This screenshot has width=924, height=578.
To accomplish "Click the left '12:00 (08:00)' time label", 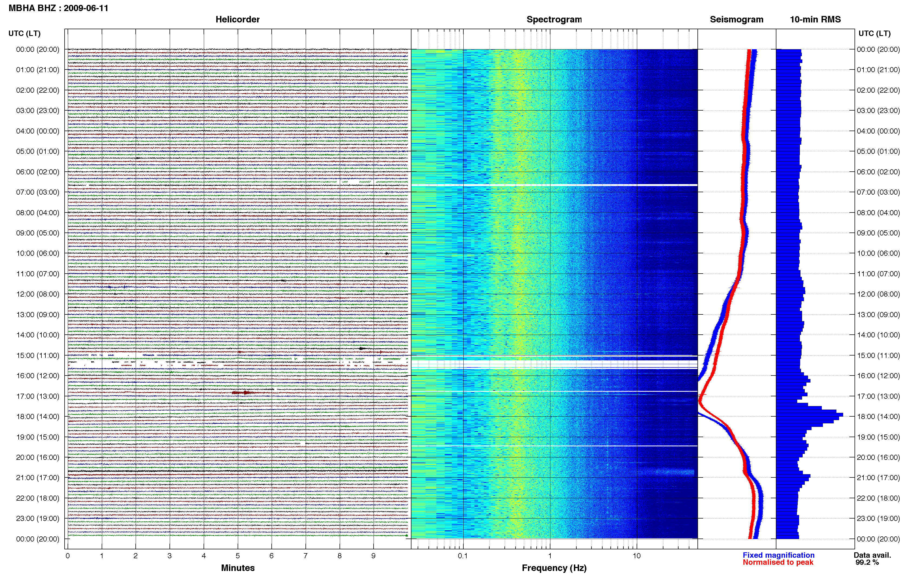I will tap(38, 294).
